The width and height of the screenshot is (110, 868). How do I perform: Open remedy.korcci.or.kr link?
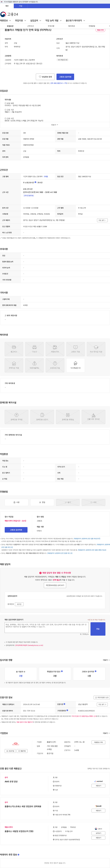pyautogui.click(x=29, y=645)
